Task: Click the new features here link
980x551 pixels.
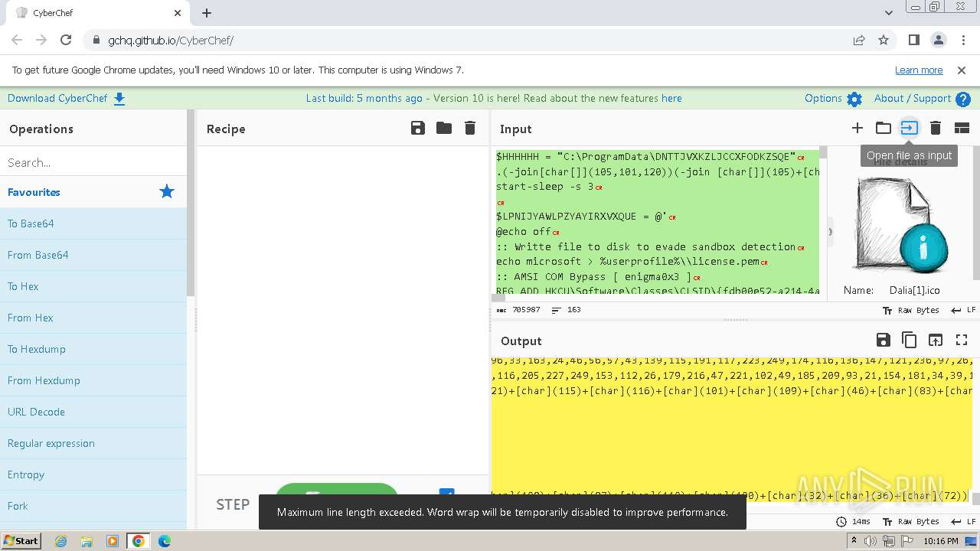Action: point(671,99)
